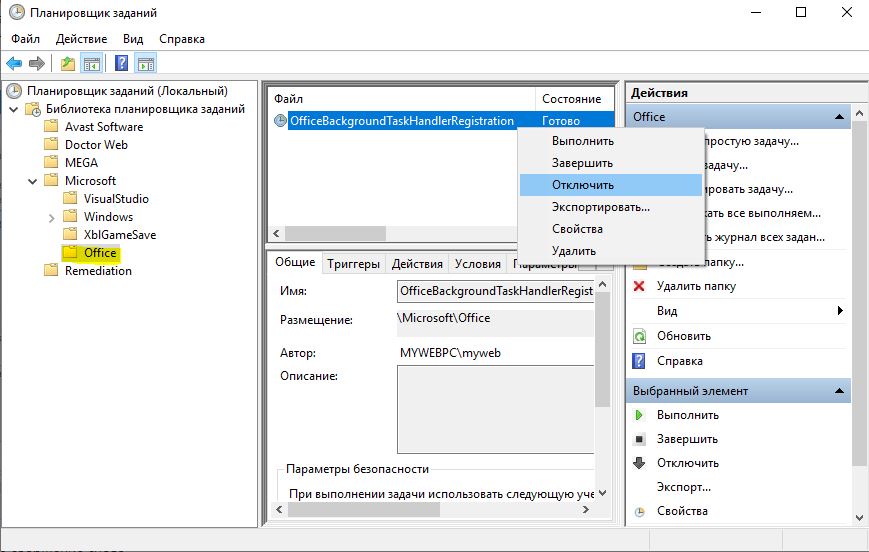Click the green play Выполнить icon
Viewport: 869px width, 552px height.
[639, 415]
